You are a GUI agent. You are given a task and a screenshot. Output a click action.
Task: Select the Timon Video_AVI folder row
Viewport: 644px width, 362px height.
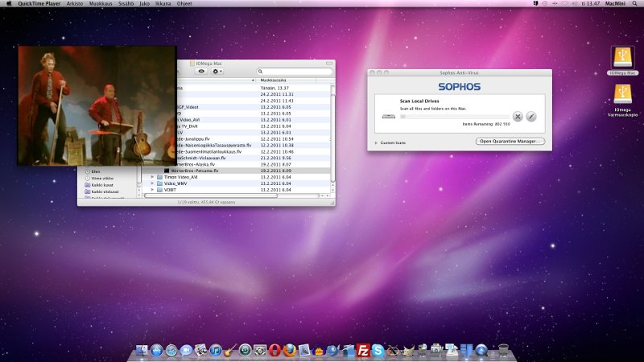tap(236, 177)
